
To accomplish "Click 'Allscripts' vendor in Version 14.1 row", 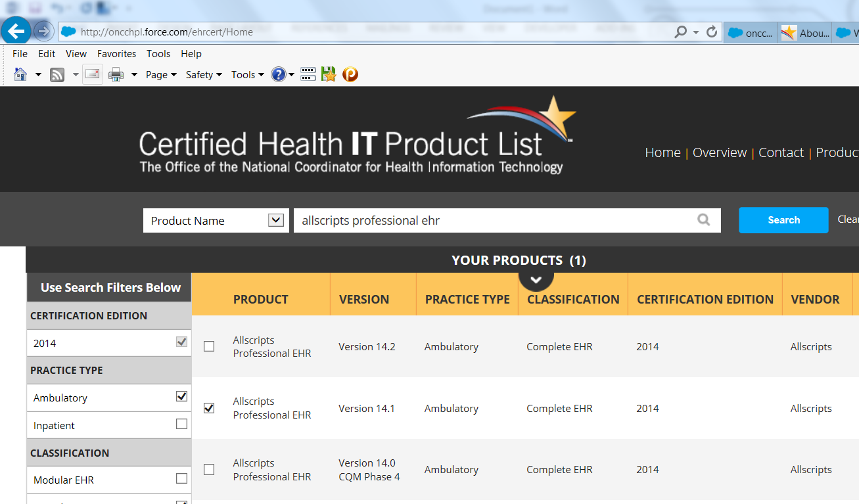I will point(811,409).
